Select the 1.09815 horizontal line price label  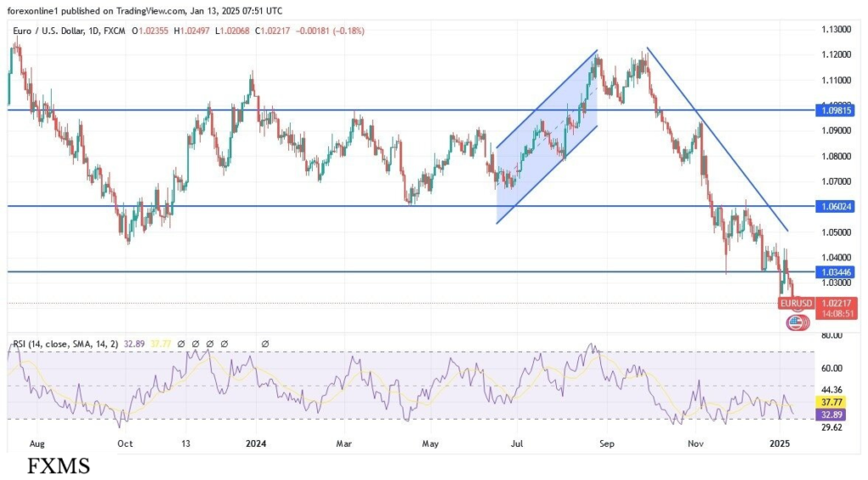836,110
